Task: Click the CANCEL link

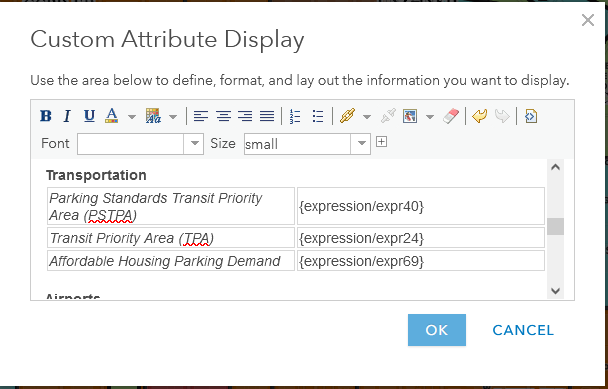Action: pos(523,330)
